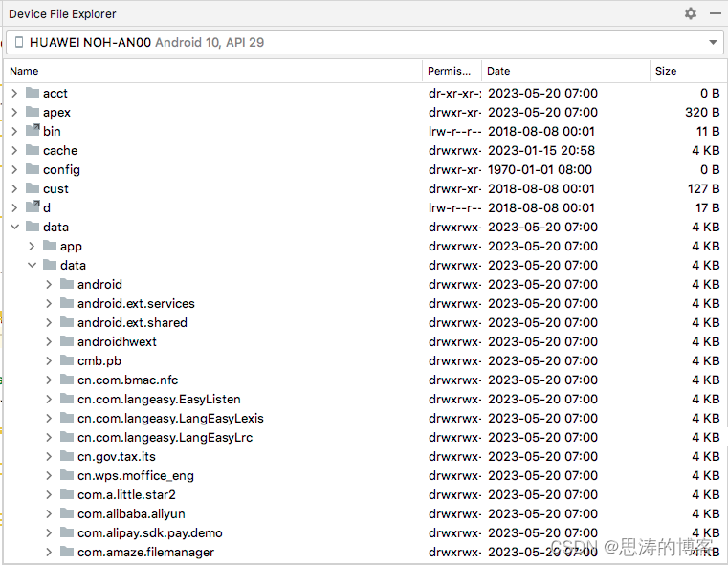The width and height of the screenshot is (728, 565).
Task: Expand the apex folder
Action: click(15, 112)
